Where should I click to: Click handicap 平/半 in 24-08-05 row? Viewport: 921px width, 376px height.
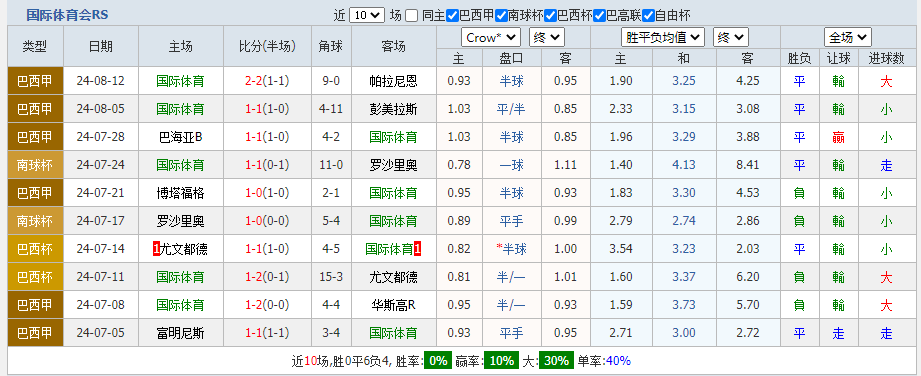click(x=511, y=109)
